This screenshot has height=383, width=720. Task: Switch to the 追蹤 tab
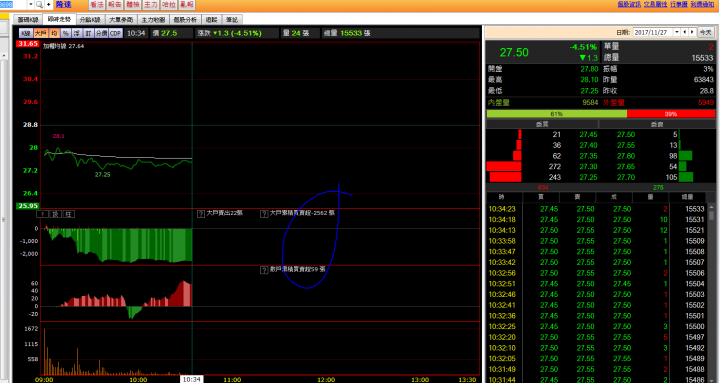tap(211, 20)
